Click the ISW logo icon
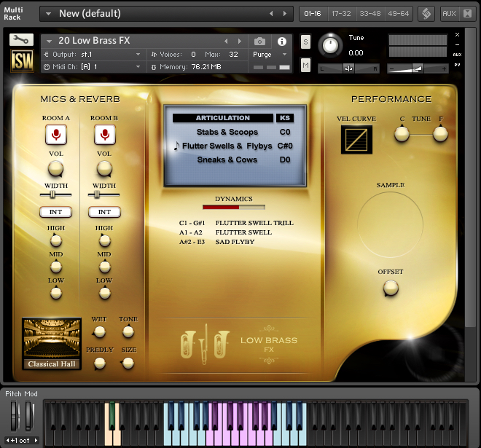Image resolution: width=481 pixels, height=448 pixels. 21,62
